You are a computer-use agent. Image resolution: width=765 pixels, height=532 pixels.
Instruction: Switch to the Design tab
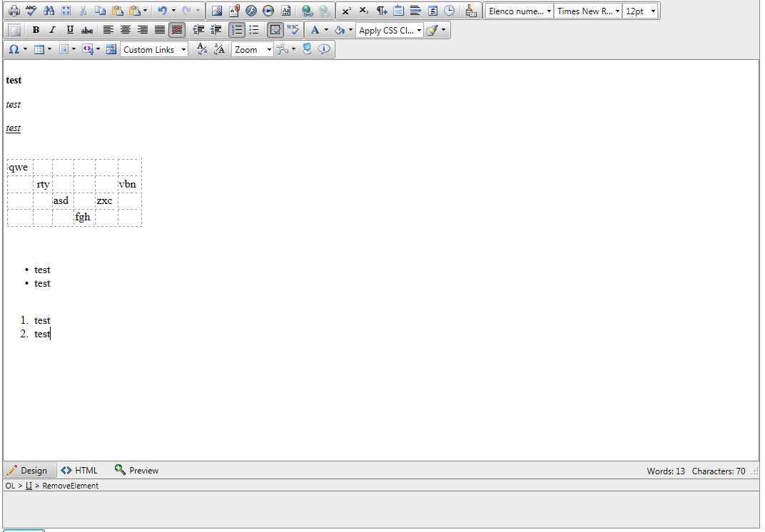coord(29,471)
